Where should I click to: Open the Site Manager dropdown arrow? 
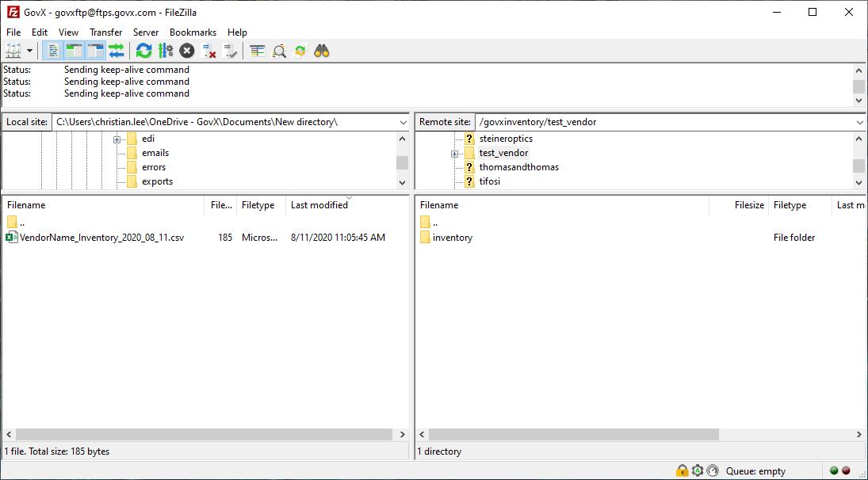pos(29,51)
